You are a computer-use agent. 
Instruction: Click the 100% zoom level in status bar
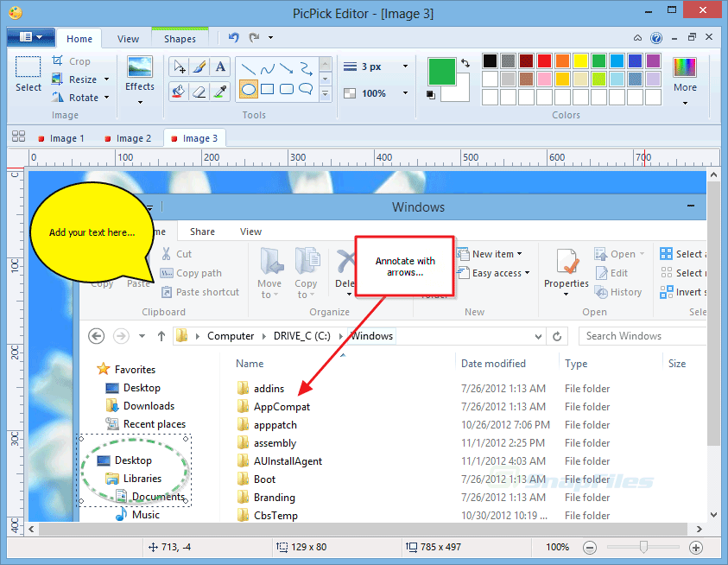coord(557,548)
